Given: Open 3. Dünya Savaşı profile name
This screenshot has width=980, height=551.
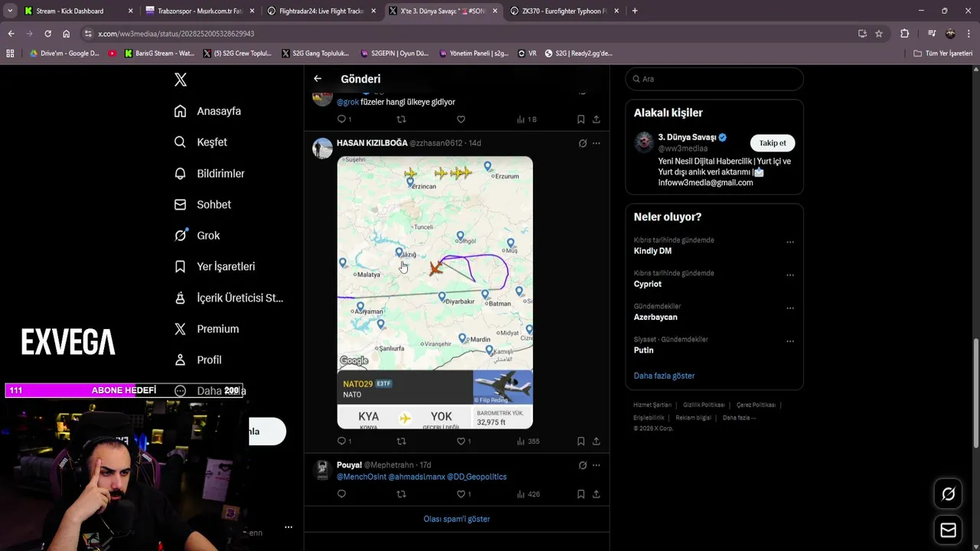Looking at the screenshot, I should point(687,137).
